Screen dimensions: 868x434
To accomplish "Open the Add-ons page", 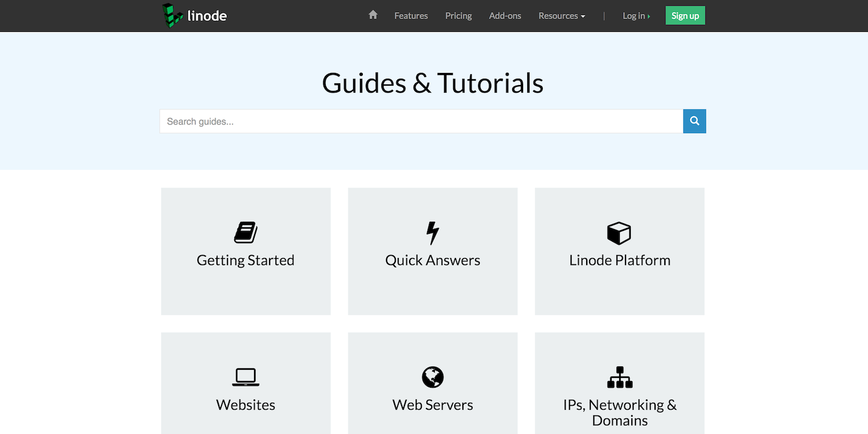I will point(505,16).
